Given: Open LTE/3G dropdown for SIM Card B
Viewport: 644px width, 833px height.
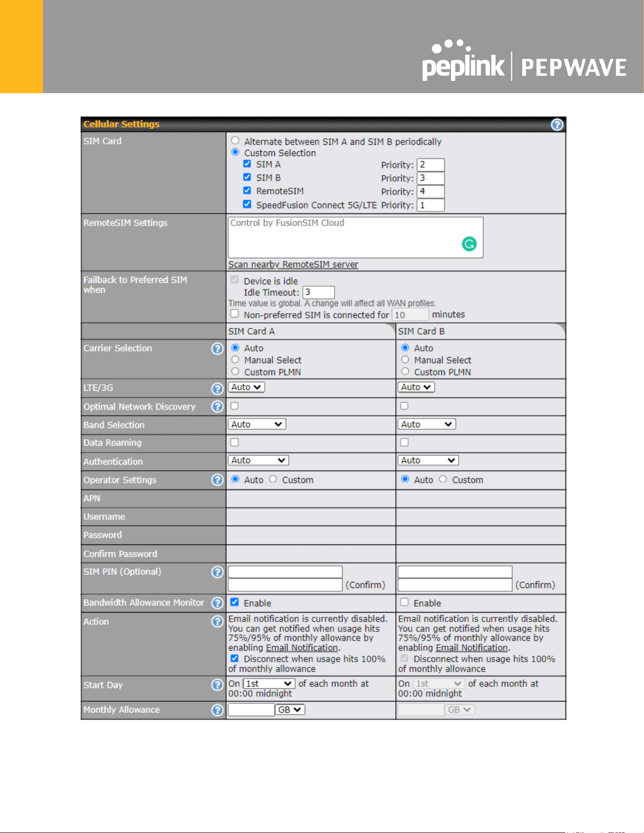Looking at the screenshot, I should pos(416,387).
